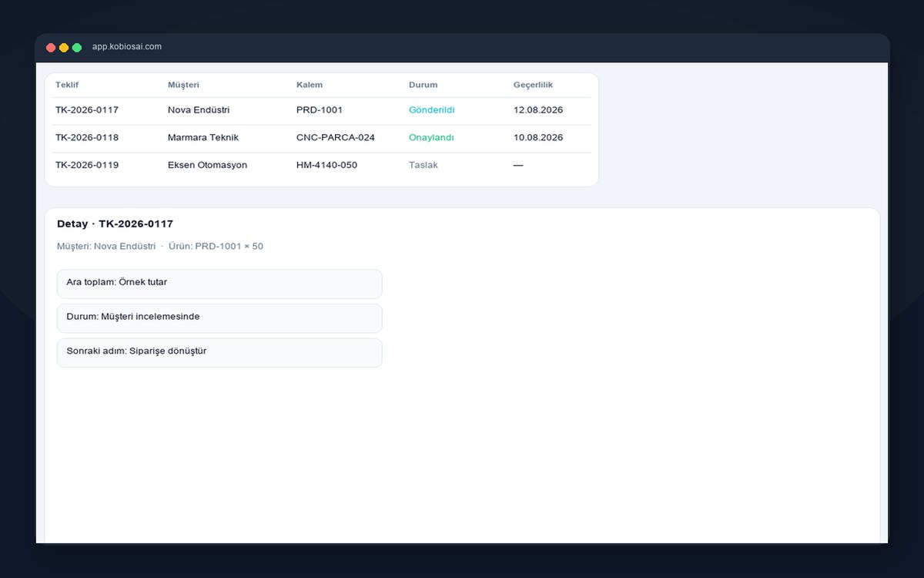Click the Onaylandı status label
This screenshot has width=924, height=578.
point(431,138)
